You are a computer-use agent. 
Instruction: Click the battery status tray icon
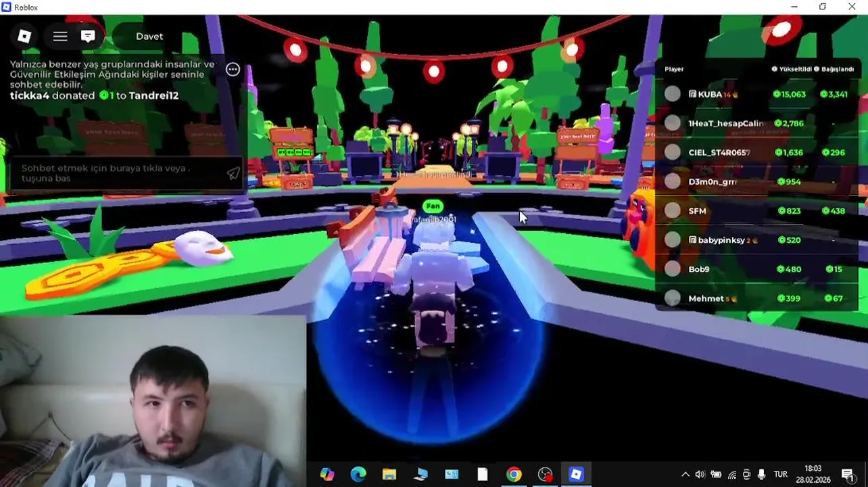pos(716,475)
